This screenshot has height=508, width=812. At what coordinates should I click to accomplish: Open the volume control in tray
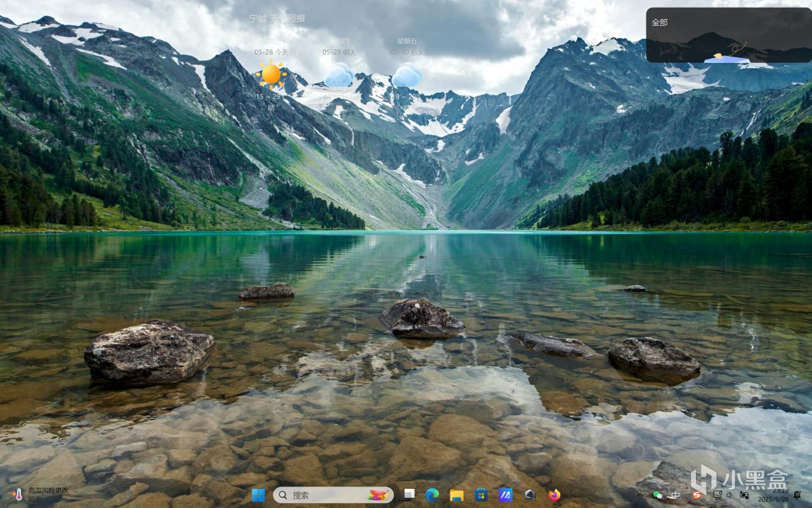(x=730, y=495)
